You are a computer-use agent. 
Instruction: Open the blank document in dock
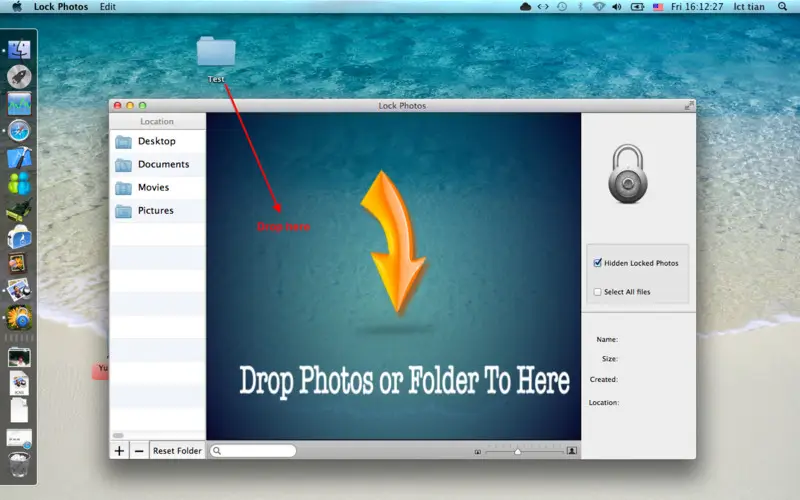(x=19, y=410)
